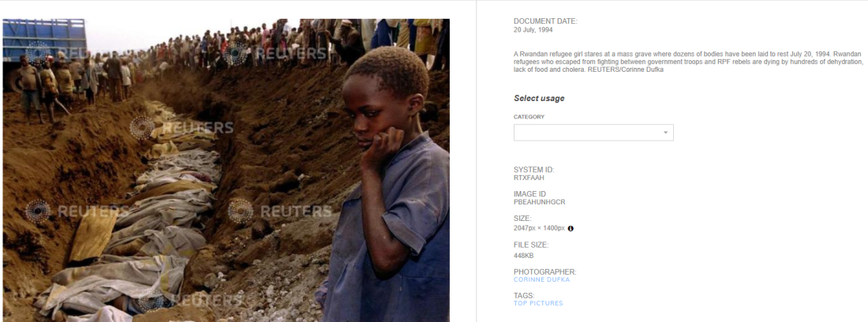Screen dimensions: 868x322
Task: Click the refugee girl photo preview
Action: 226,170
